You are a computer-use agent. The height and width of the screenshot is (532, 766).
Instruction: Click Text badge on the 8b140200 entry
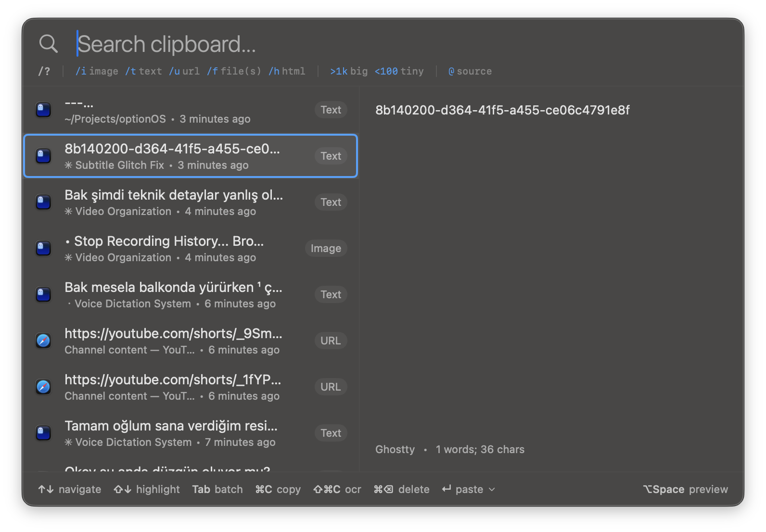click(331, 156)
